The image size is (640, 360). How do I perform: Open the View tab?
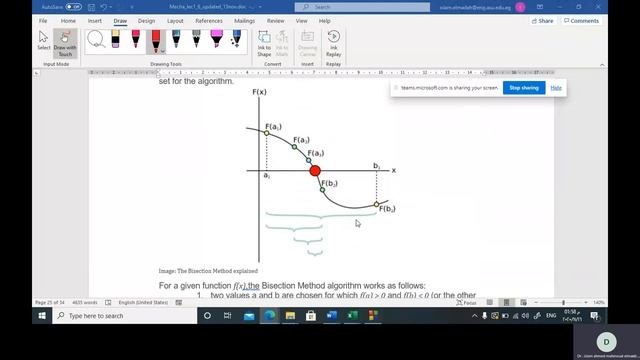[302, 21]
